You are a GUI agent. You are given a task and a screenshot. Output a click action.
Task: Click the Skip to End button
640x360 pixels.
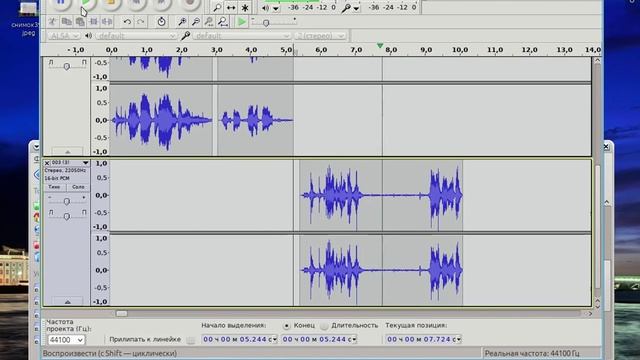coord(162,3)
